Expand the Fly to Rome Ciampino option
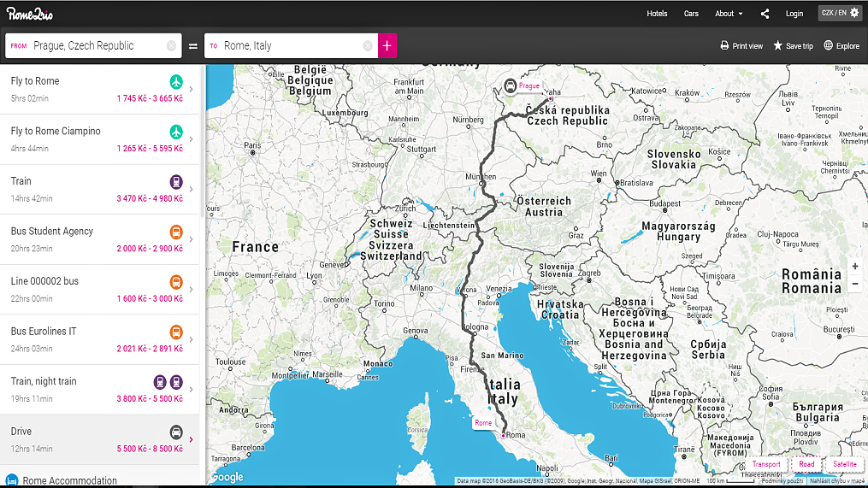Image resolution: width=868 pixels, height=488 pixels. click(x=191, y=138)
